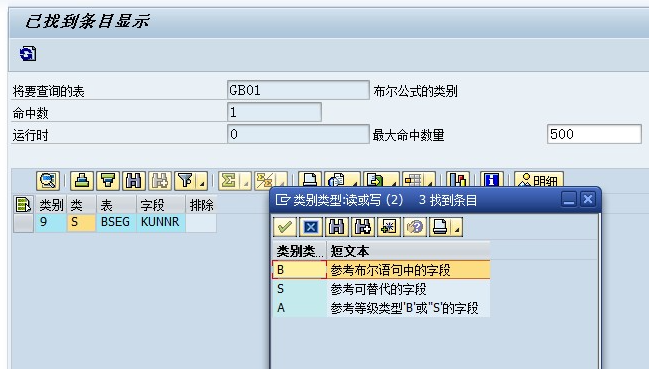Click the Print icon in ALV toolbar

pyautogui.click(x=310, y=179)
